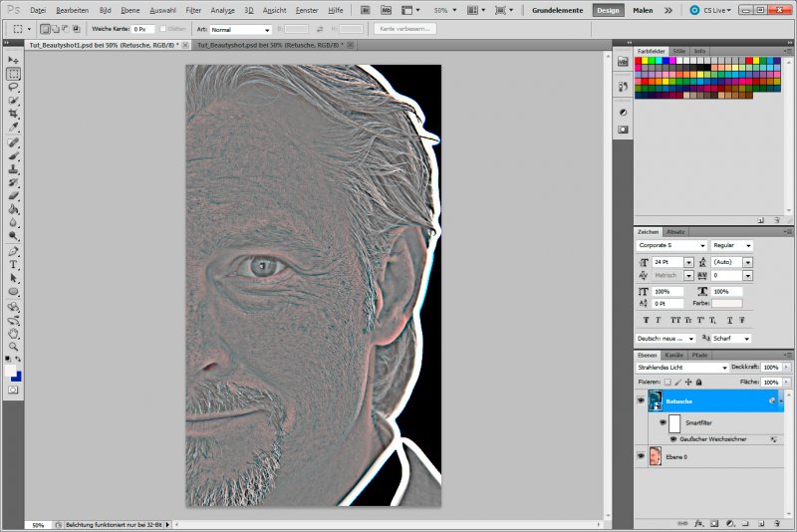Select the Lasso tool
Viewport: 797px width, 532px height.
[13, 87]
